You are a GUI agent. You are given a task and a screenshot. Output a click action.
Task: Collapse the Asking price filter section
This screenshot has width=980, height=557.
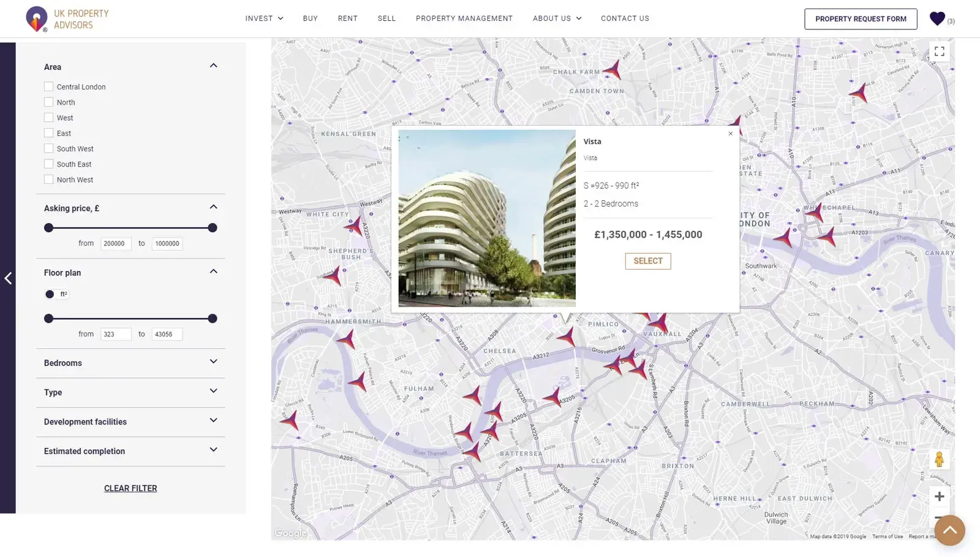[213, 207]
